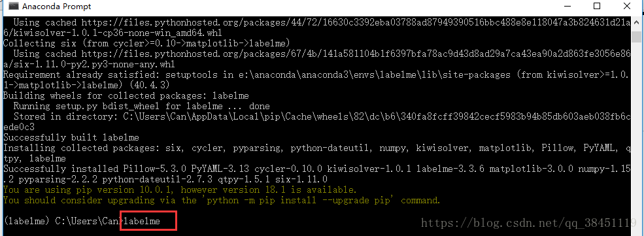This screenshot has height=236, width=644.
Task: Click the (labelme) C:\Users\Can prompt text
Action: coord(61,221)
